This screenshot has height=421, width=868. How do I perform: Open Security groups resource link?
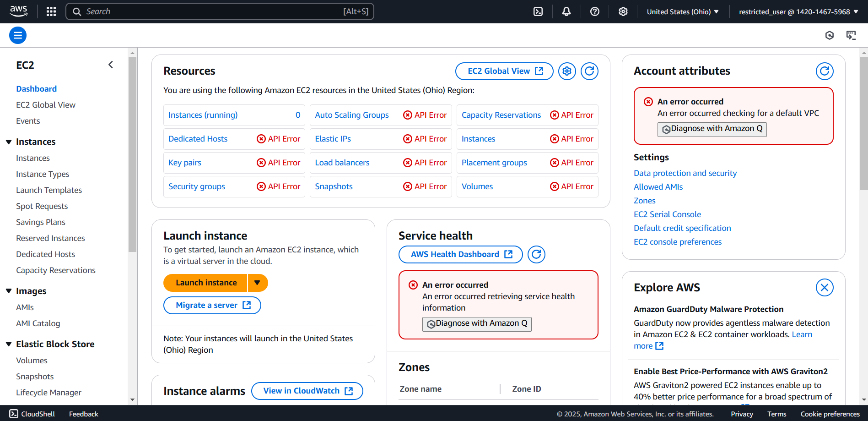coord(197,186)
